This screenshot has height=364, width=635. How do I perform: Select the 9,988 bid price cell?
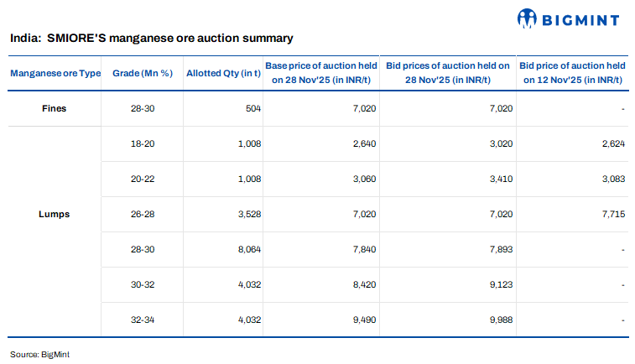498,320
